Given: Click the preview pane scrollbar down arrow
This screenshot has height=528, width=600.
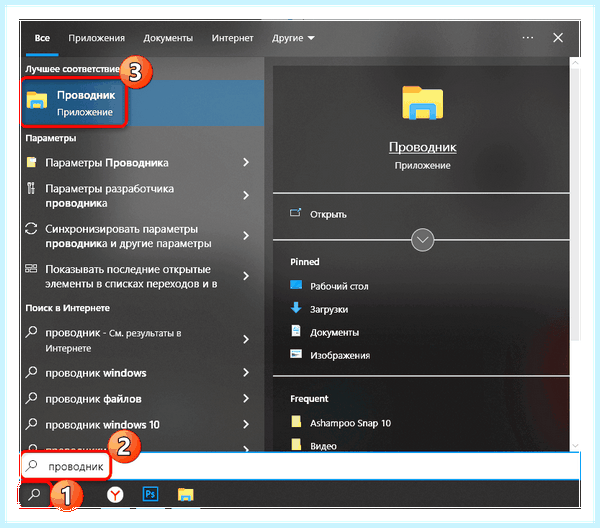Looking at the screenshot, I should pos(575,446).
